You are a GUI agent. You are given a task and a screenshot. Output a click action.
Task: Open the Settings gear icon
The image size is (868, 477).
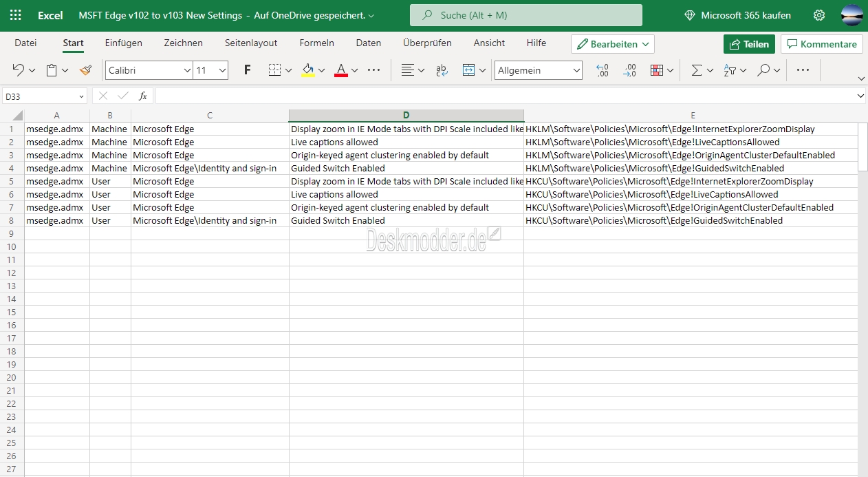819,15
